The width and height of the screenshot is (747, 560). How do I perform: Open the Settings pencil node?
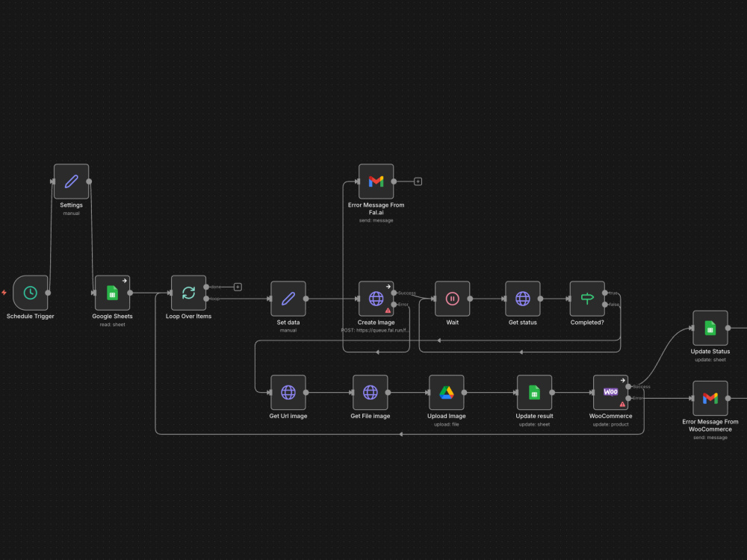coord(72,181)
